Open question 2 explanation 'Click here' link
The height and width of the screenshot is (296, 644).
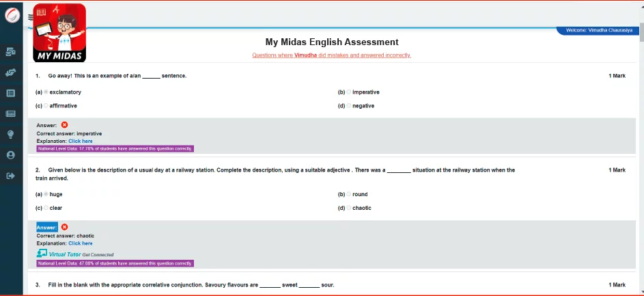click(80, 243)
